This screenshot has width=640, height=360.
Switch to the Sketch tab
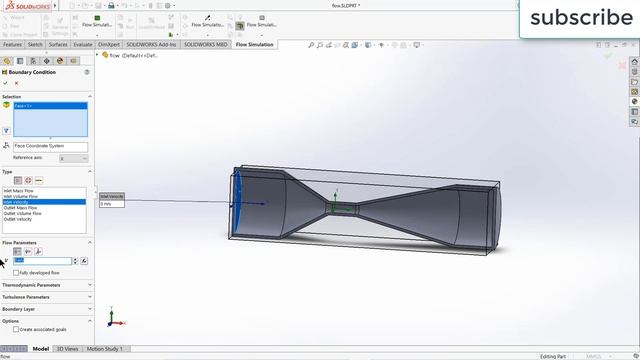(35, 44)
